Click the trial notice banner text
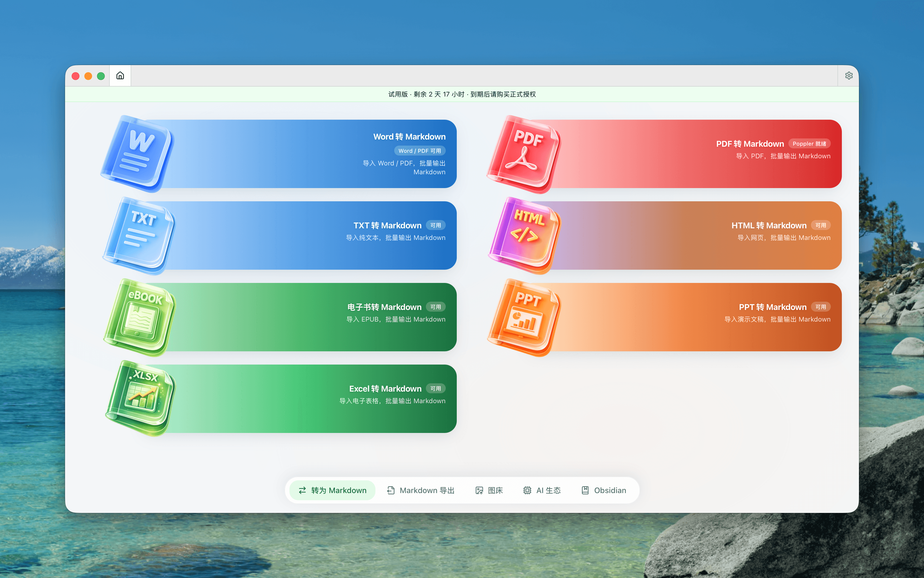924x578 pixels. (x=462, y=94)
